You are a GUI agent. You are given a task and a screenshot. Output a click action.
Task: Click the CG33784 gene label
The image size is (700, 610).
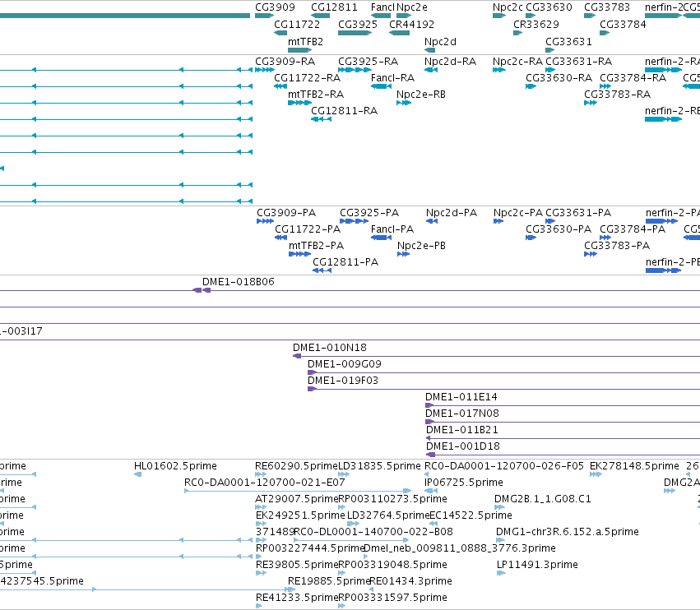[x=623, y=25]
